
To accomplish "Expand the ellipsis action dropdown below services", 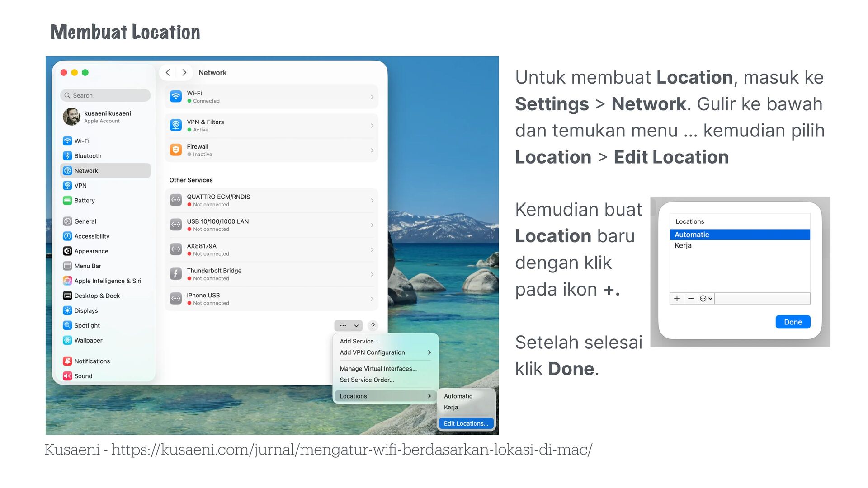I will (349, 326).
